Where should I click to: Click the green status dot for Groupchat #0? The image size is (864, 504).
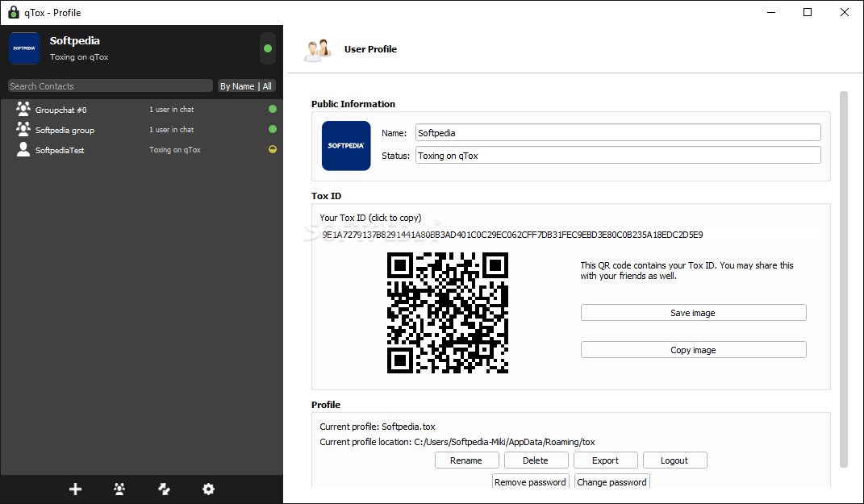point(272,109)
